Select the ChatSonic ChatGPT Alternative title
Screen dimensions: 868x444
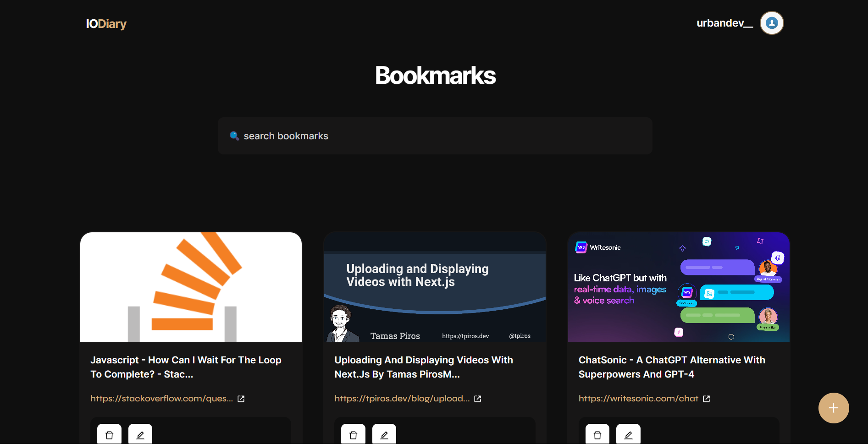point(672,367)
